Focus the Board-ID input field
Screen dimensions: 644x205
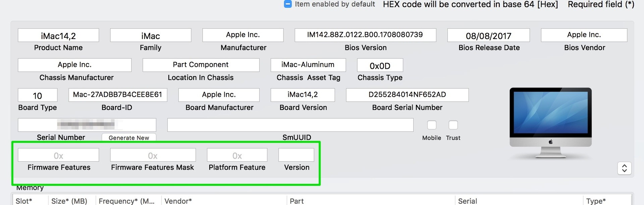[118, 95]
